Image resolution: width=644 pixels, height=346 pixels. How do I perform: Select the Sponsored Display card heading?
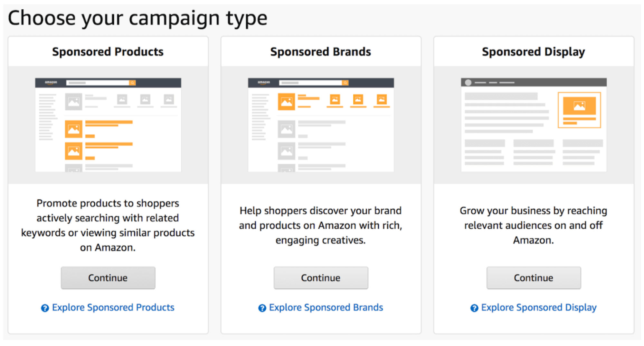point(534,52)
